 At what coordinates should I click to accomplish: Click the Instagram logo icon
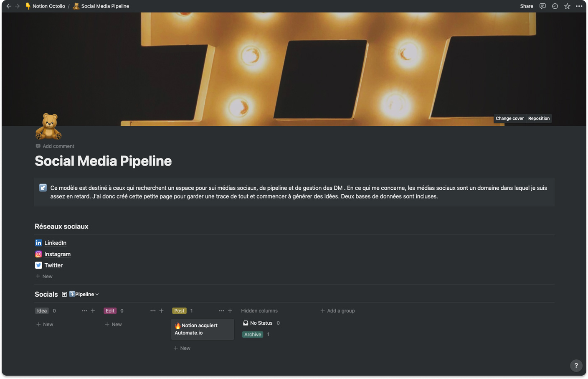[38, 254]
